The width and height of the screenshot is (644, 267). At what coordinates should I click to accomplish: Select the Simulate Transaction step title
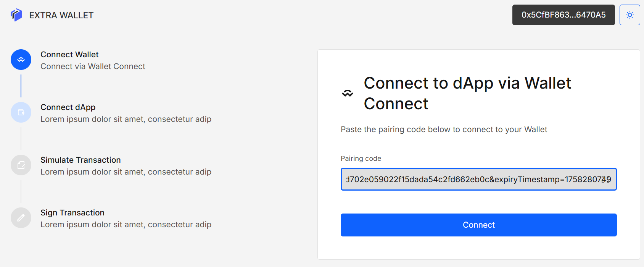(80, 160)
